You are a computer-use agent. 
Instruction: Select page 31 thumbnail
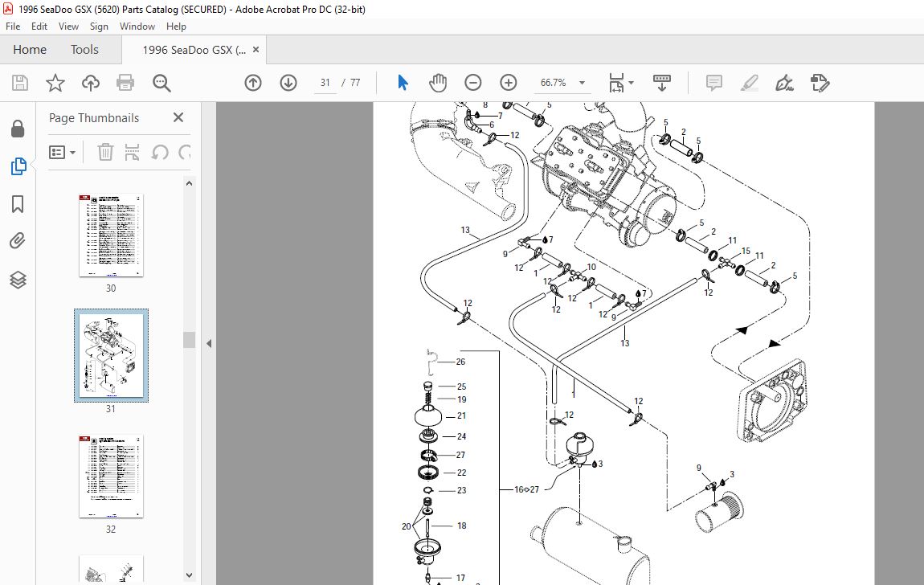point(111,355)
